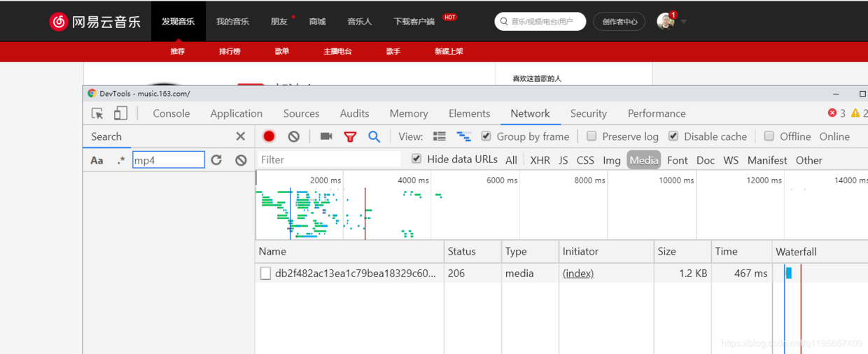868x354 pixels.
Task: Select the db2f482ac13ea1c79bea request row
Action: click(561, 274)
